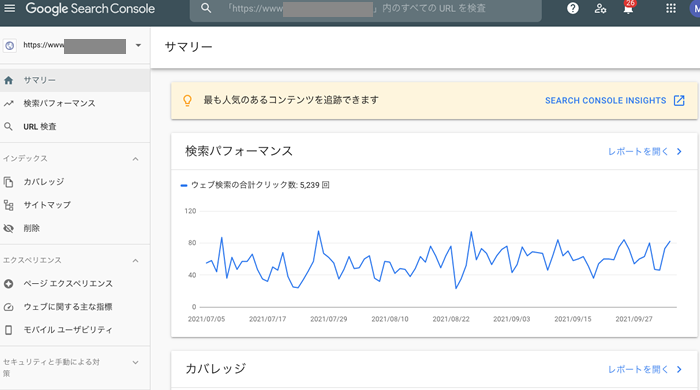Screen dimensions: 700x390
Task: Click the help question mark icon
Action: pos(572,8)
